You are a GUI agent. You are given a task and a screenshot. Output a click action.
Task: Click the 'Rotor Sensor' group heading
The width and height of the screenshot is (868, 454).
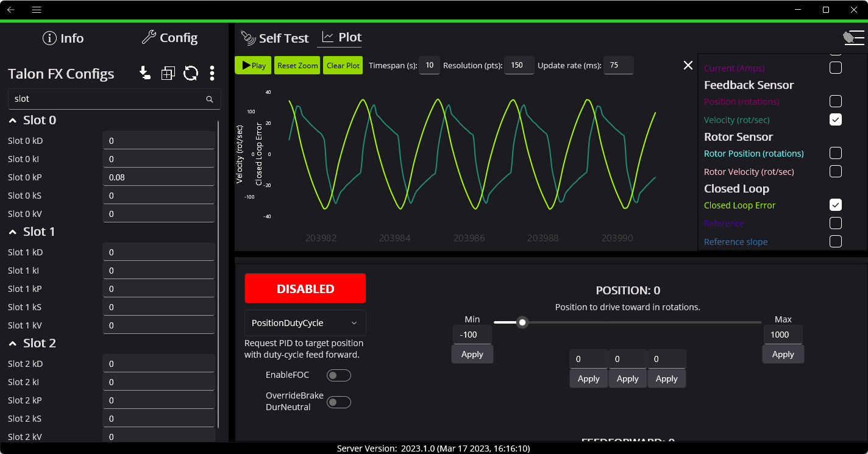click(x=738, y=137)
